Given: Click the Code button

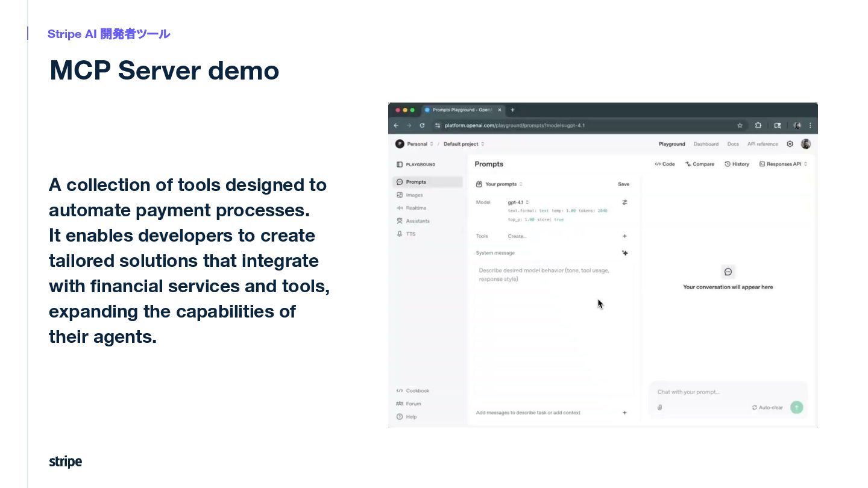Looking at the screenshot, I should click(665, 164).
